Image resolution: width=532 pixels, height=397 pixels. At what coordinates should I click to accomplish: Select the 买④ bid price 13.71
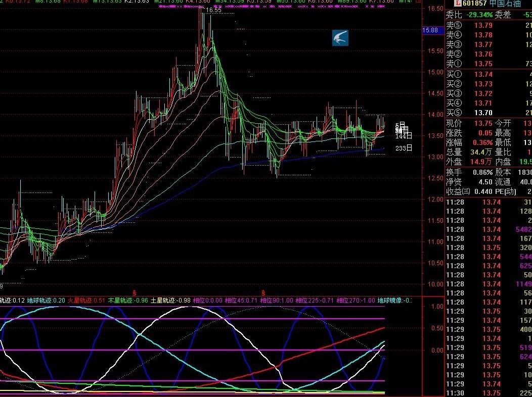483,103
